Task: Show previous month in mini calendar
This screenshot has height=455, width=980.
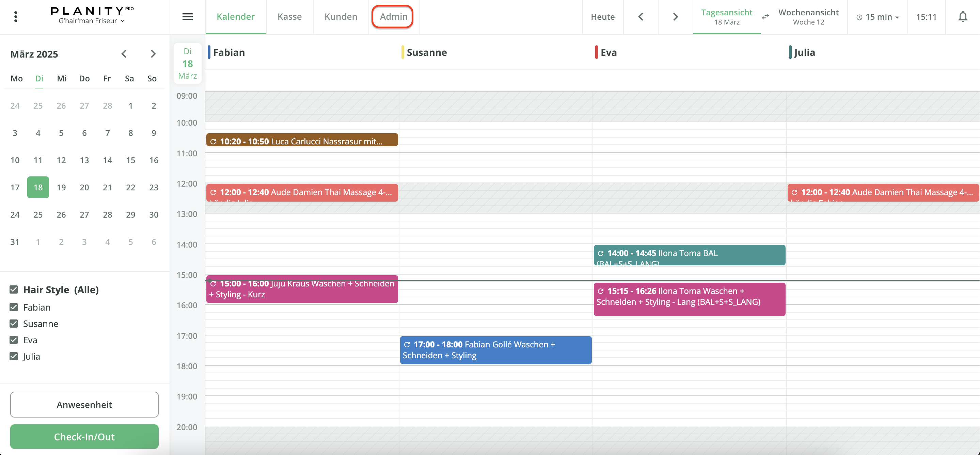Action: pos(124,54)
